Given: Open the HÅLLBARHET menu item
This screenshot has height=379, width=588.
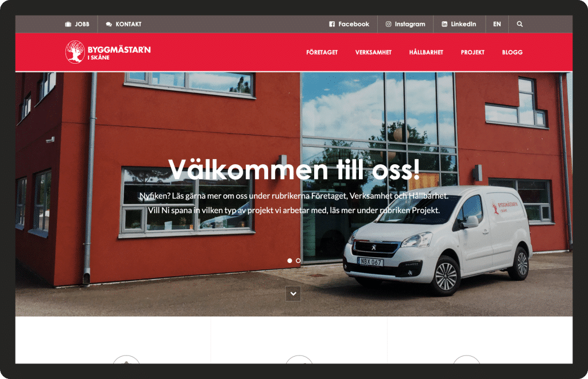Looking at the screenshot, I should [426, 52].
